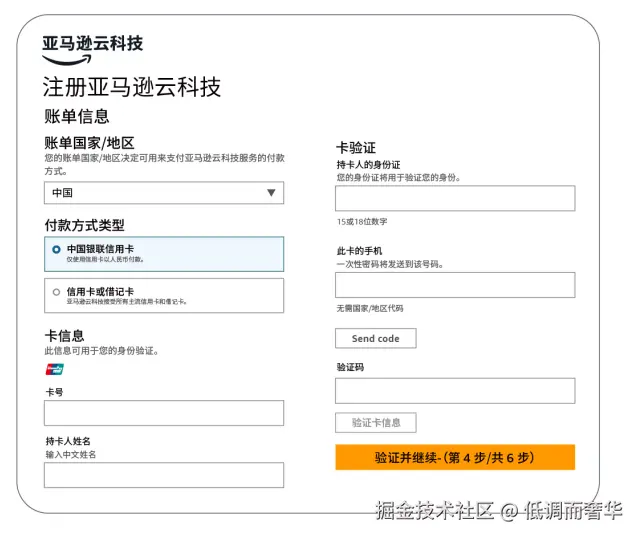Viewport: 639px width, 538px height.
Task: Click the 账单信息 section heading
Action: pyautogui.click(x=77, y=117)
